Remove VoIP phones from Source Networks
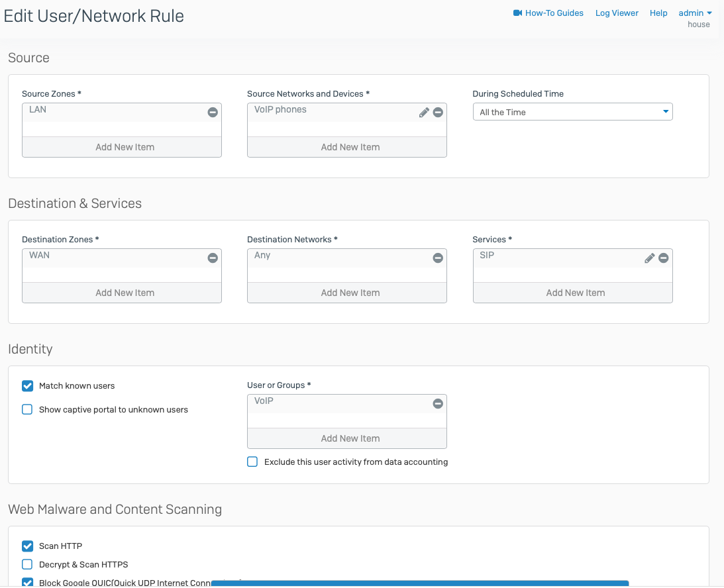This screenshot has width=724, height=588. pyautogui.click(x=438, y=113)
